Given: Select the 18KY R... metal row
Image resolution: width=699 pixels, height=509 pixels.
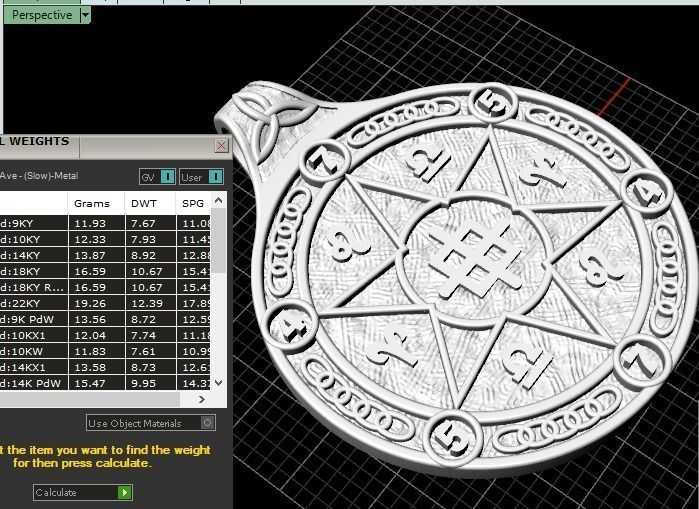Looking at the screenshot, I should (x=105, y=287).
